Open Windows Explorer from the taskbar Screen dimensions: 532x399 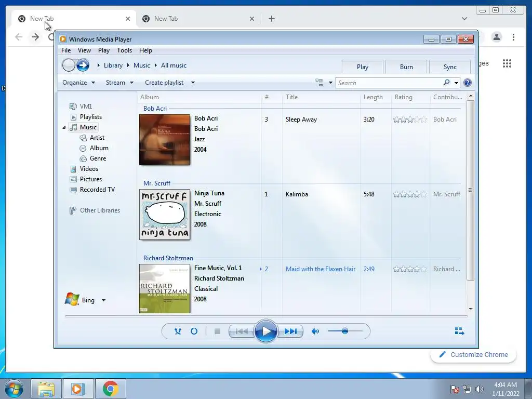click(46, 389)
